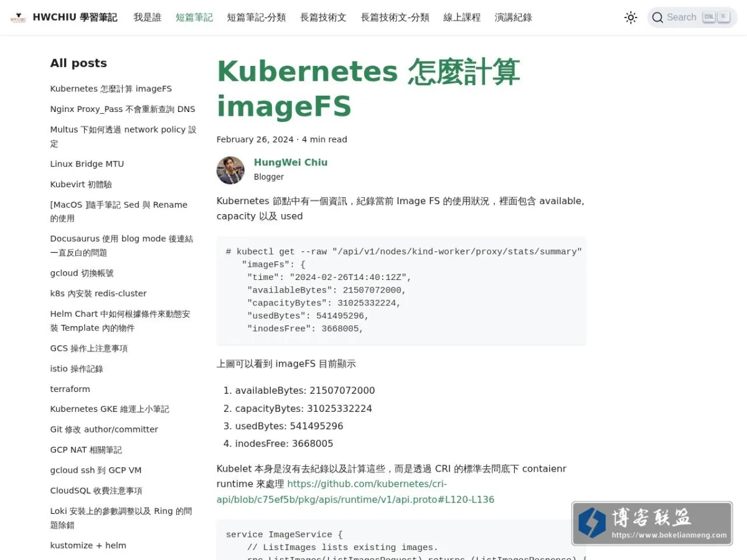Open sidebar post GCS 操作上注意事項

[89, 348]
